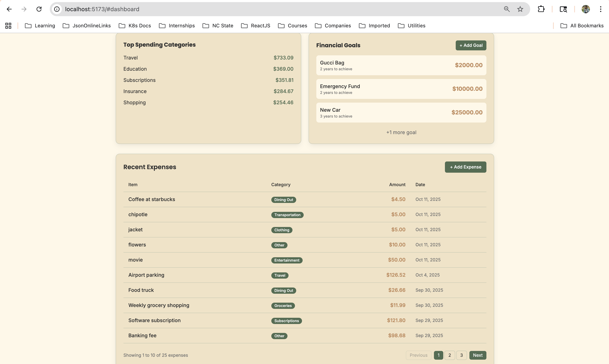The image size is (609, 364).
Task: Click the browser back arrow
Action: point(9,9)
